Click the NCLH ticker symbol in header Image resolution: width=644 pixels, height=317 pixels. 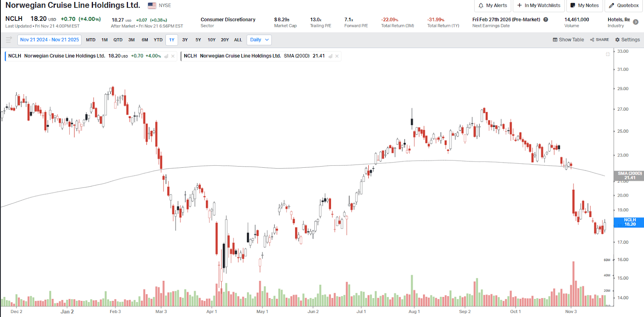click(14, 19)
